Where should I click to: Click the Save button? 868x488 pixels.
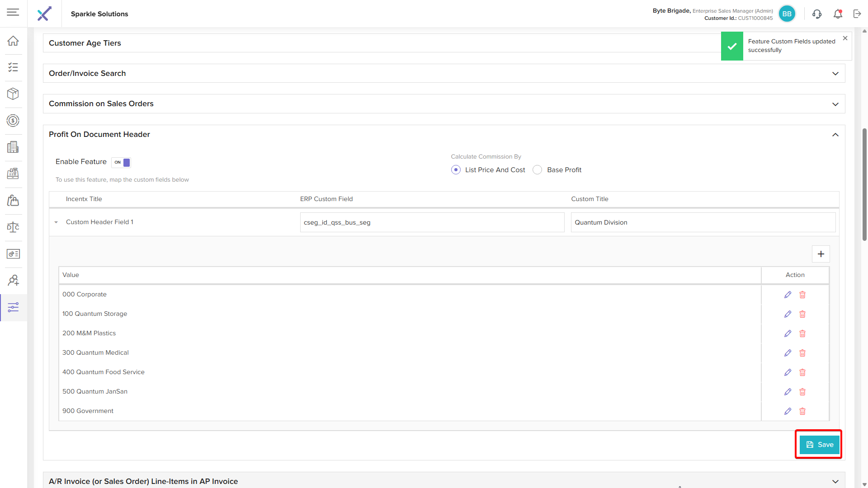(x=819, y=445)
